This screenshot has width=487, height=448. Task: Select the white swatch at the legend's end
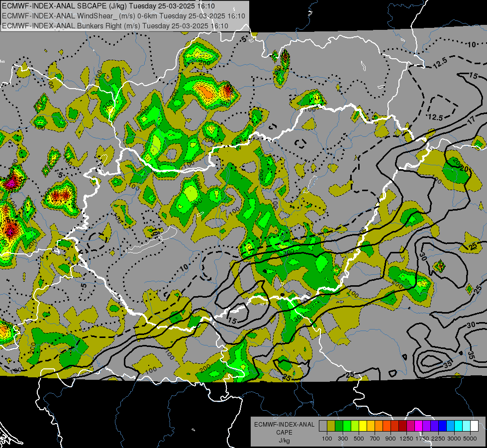[475, 426]
